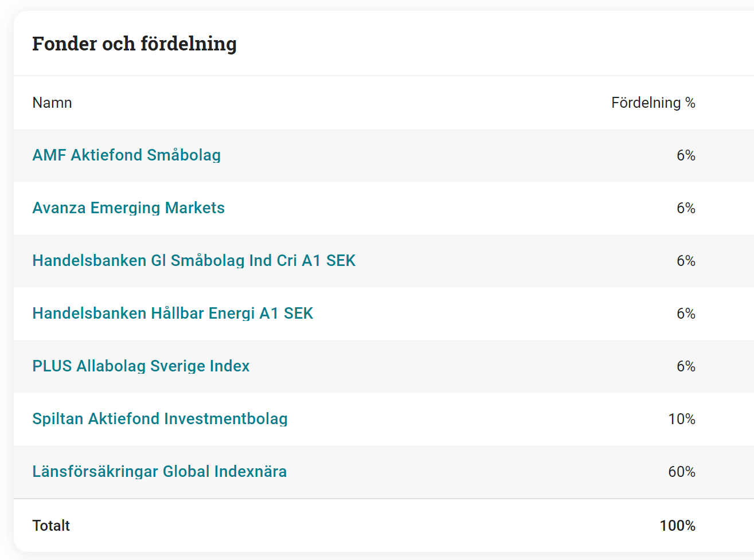Click the 100% total value
754x560 pixels.
(x=677, y=526)
